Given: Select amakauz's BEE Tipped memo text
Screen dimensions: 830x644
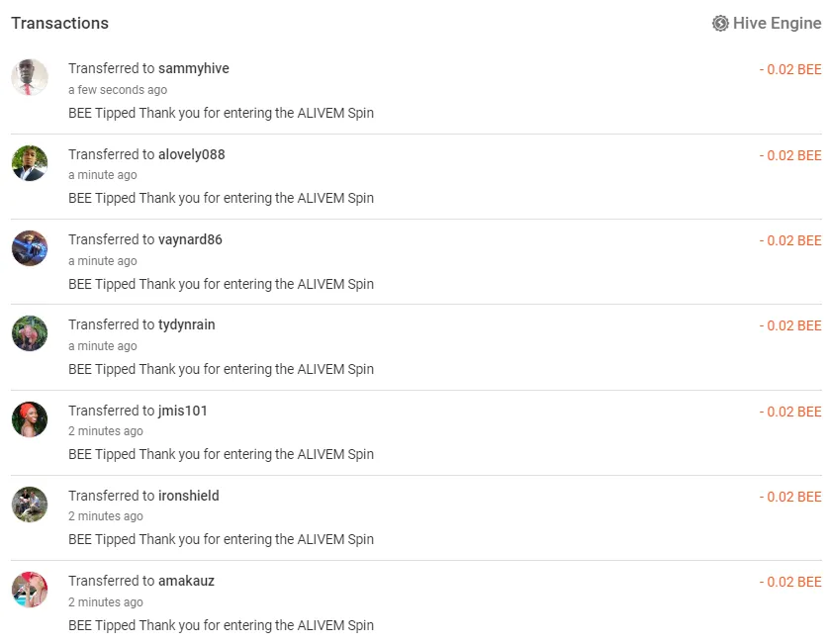Looking at the screenshot, I should 221,625.
